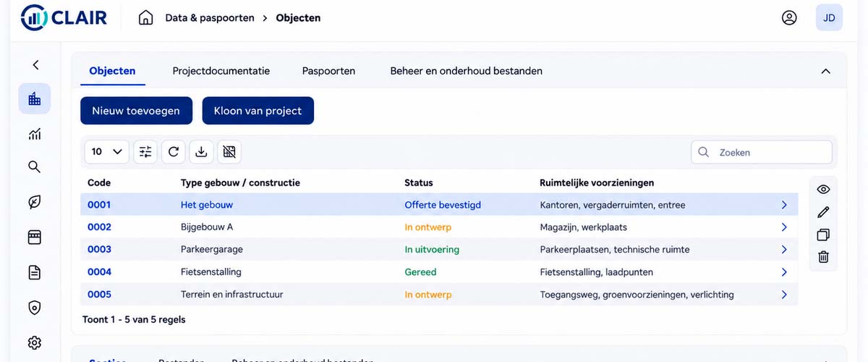The image size is (868, 362).
Task: Open the leaf sustainability sidebar icon
Action: [35, 202]
